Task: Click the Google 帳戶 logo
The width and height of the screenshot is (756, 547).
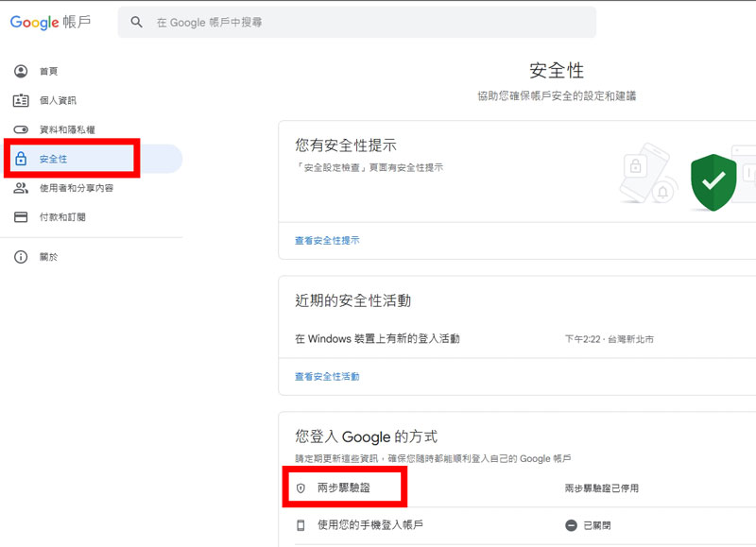Action: pos(51,22)
